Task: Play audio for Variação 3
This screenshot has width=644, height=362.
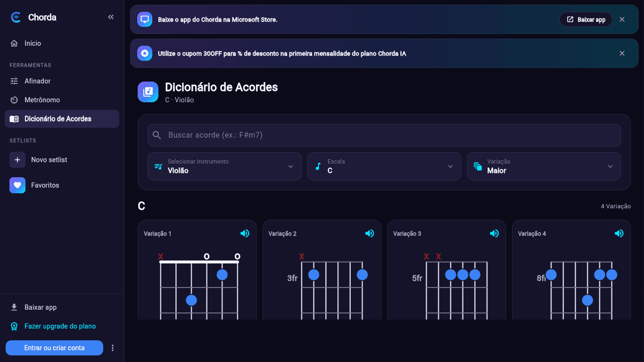Action: click(x=494, y=233)
